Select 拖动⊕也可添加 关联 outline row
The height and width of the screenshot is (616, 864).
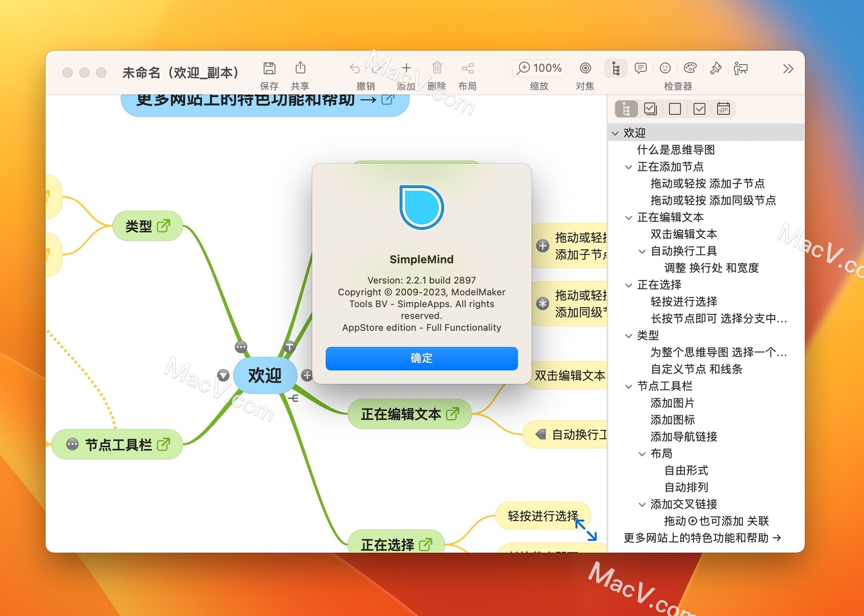pyautogui.click(x=716, y=522)
